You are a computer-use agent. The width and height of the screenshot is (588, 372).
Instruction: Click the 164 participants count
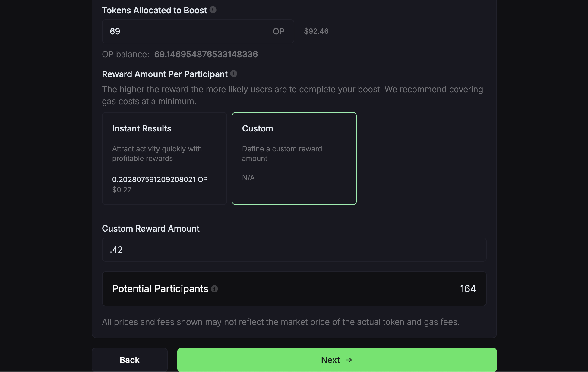click(x=468, y=288)
